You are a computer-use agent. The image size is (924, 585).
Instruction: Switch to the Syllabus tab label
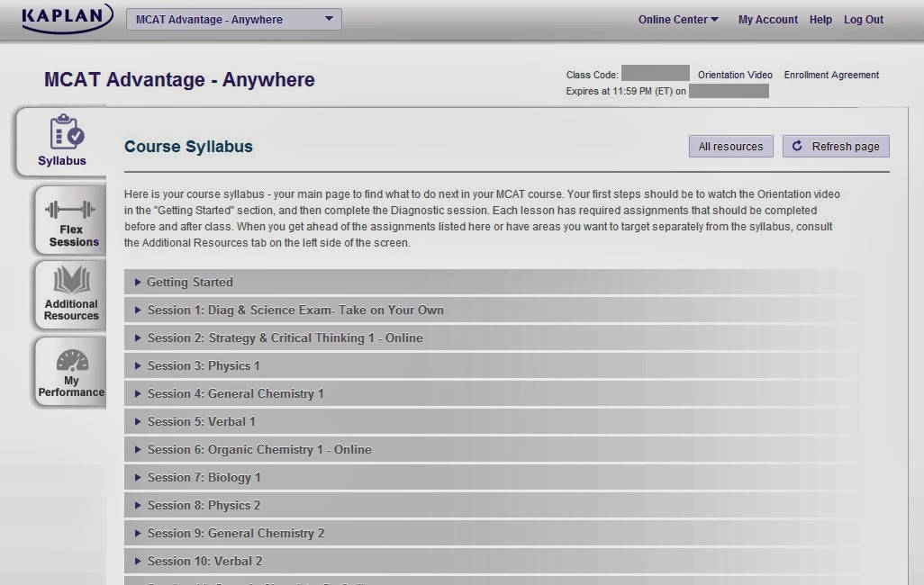(x=62, y=161)
